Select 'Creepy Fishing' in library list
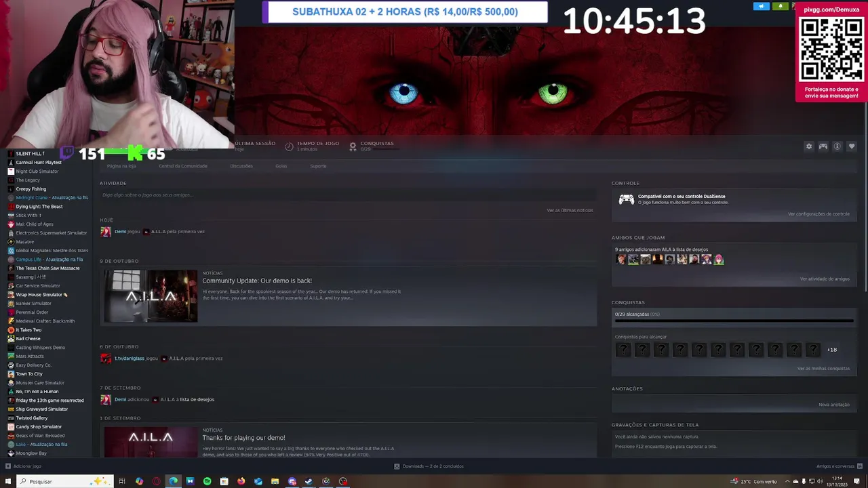 click(x=31, y=189)
